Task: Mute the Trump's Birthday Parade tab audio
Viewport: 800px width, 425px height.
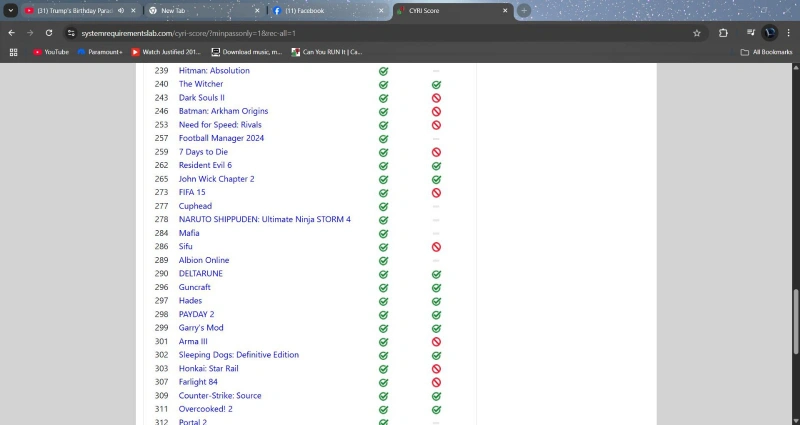Action: pyautogui.click(x=121, y=11)
